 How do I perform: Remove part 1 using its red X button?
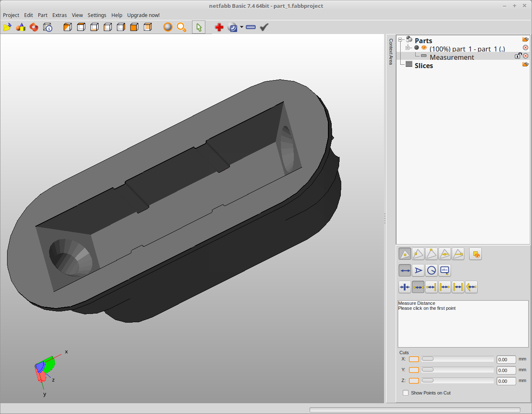point(525,48)
